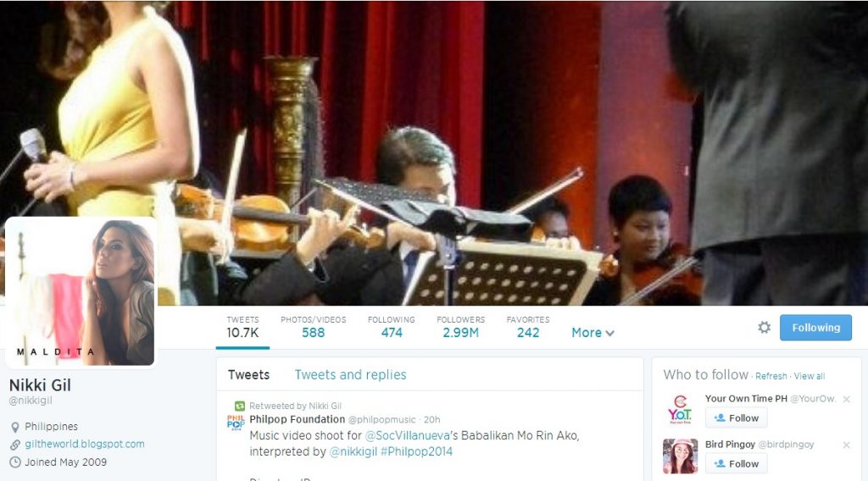Click the Philpop Foundation avatar icon
This screenshot has height=481, width=868.
pyautogui.click(x=236, y=423)
